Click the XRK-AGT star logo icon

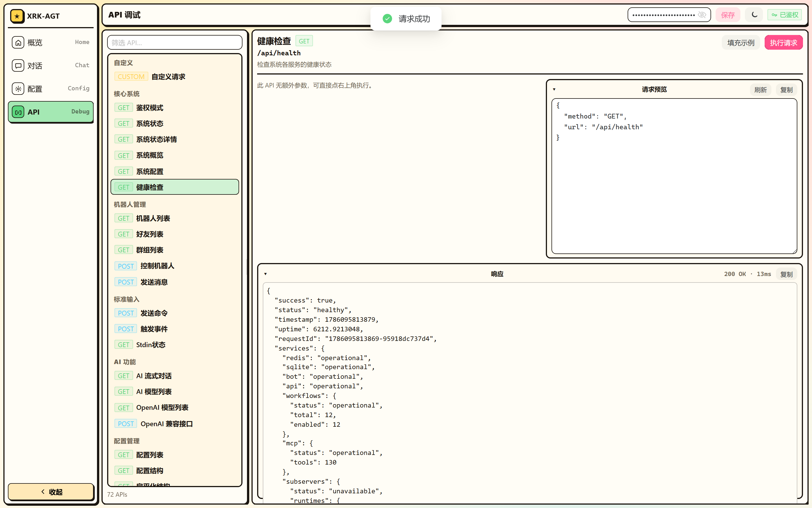point(17,16)
